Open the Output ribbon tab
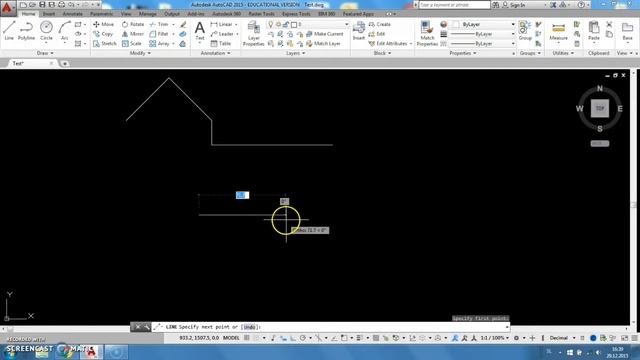This screenshot has width=640, height=360. coord(172,14)
